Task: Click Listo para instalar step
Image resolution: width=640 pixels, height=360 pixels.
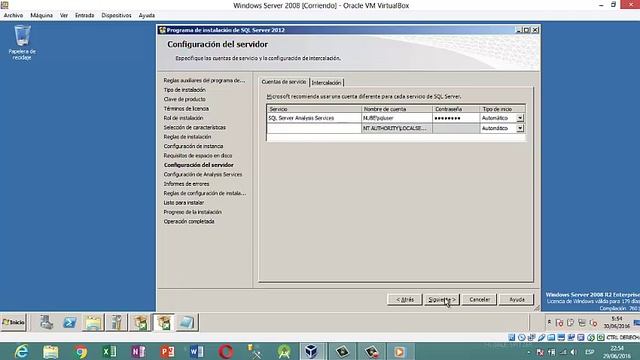Action: coord(184,202)
